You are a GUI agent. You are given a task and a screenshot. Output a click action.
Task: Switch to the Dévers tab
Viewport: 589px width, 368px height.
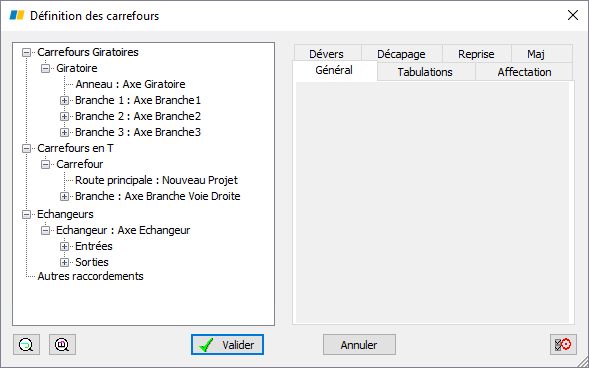[x=326, y=54]
